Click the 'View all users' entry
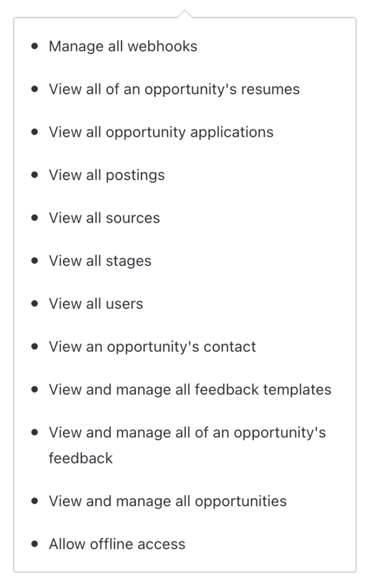Image resolution: width=377 pixels, height=588 pixels. pyautogui.click(x=96, y=303)
